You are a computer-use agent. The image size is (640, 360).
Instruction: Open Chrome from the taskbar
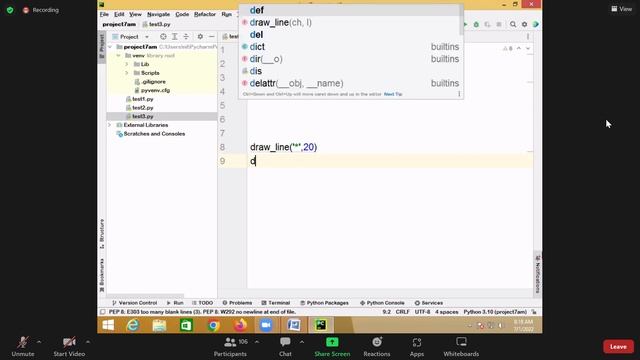[x=213, y=325]
